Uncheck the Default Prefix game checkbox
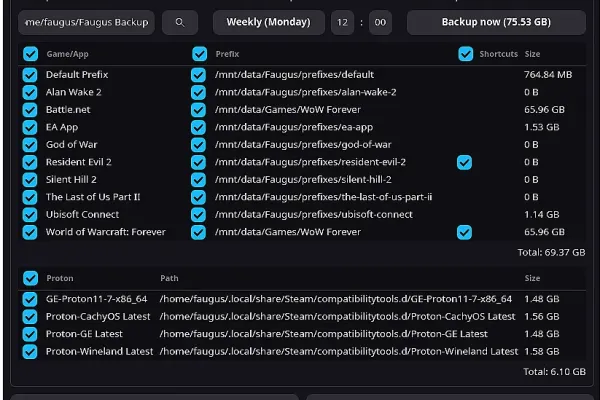600x400 pixels. (x=30, y=75)
